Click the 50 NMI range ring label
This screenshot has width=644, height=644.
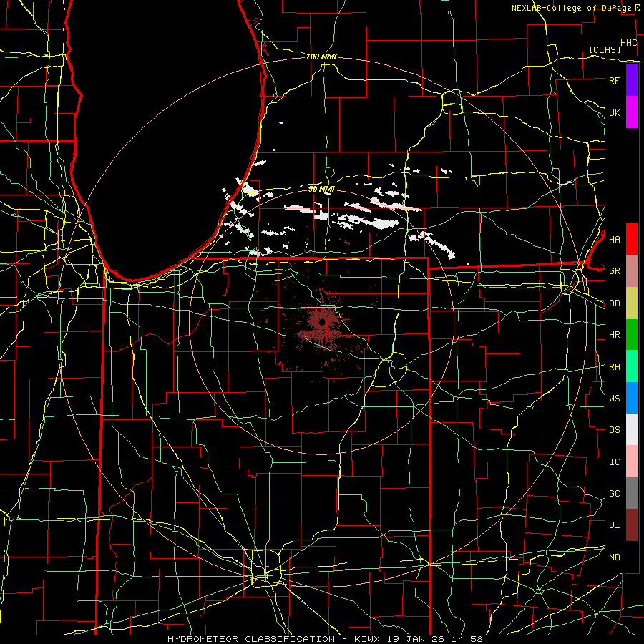coord(321,189)
